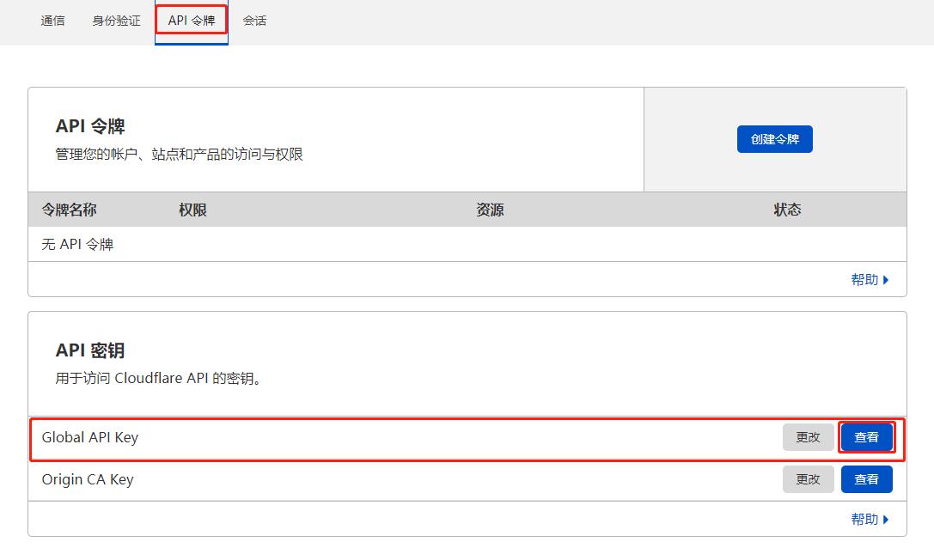The image size is (934, 560).
Task: Select the API 令牌 tab
Action: click(191, 21)
